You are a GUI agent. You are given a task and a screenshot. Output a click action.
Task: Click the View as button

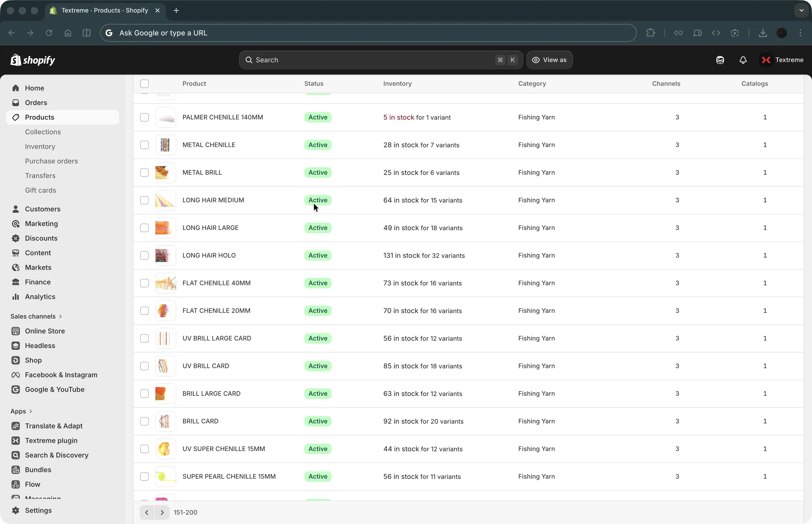[x=549, y=60]
